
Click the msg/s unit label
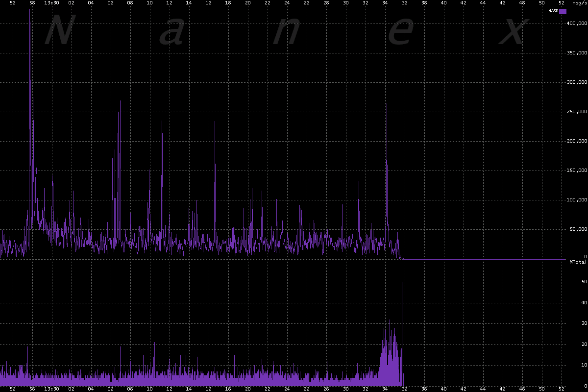pyautogui.click(x=580, y=2)
